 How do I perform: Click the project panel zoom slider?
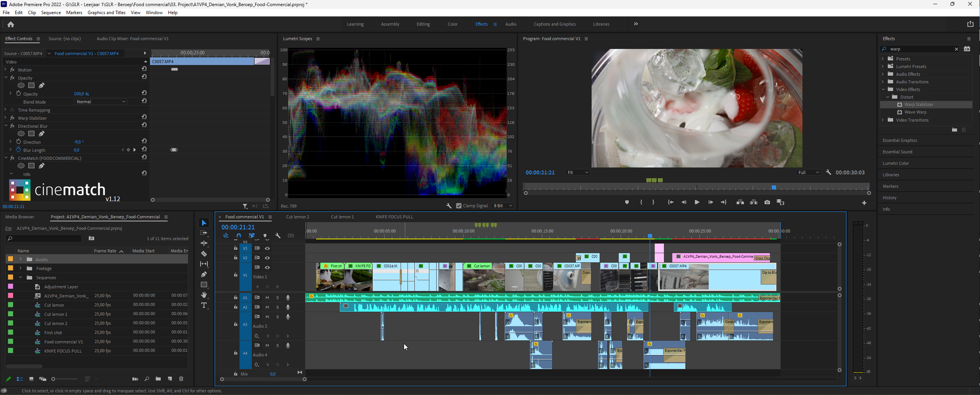pyautogui.click(x=54, y=379)
